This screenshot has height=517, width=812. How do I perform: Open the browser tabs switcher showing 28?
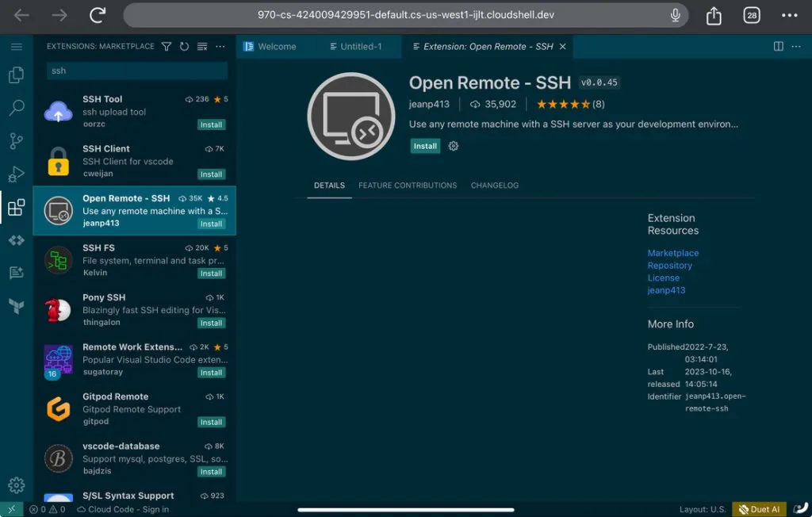[752, 15]
